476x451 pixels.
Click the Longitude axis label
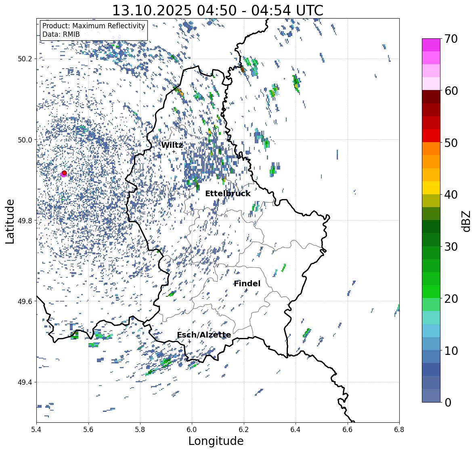pos(216,441)
